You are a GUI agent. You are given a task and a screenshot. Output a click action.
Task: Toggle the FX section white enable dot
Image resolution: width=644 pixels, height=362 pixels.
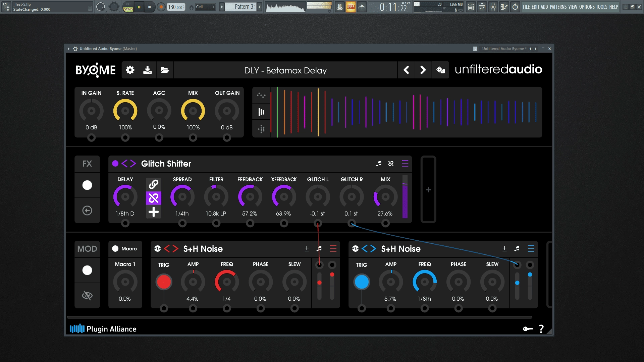[x=87, y=185]
